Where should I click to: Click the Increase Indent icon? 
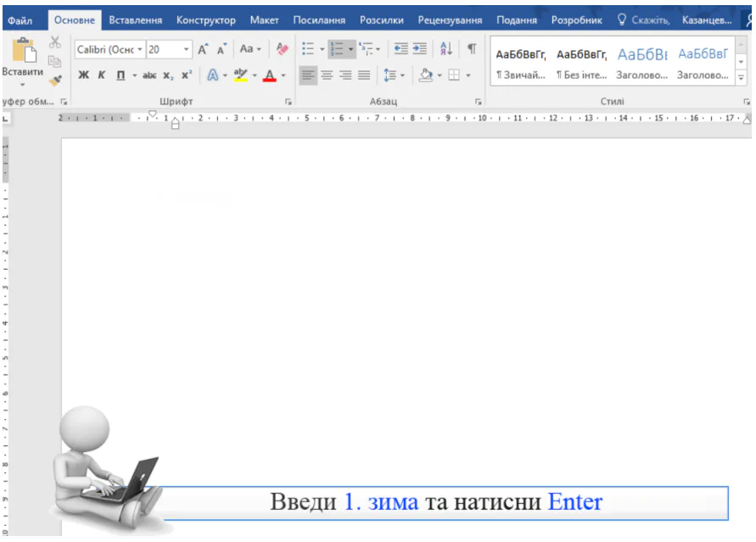pyautogui.click(x=419, y=50)
